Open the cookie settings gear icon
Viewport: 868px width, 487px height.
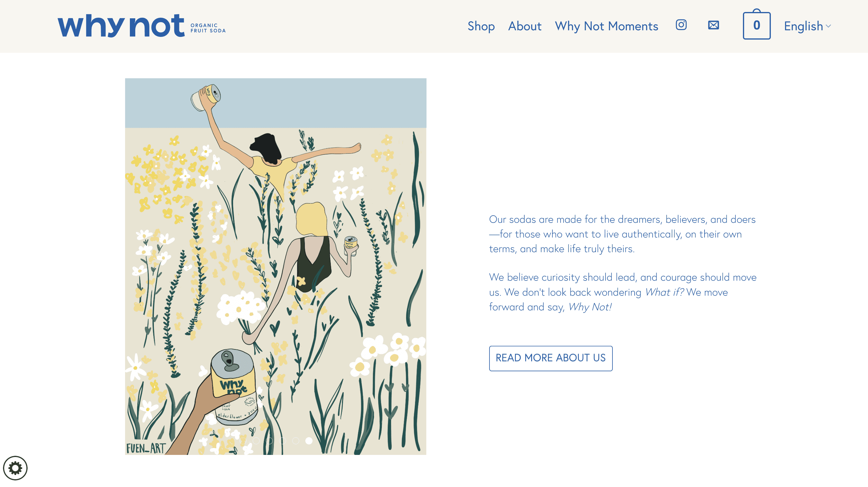click(15, 468)
